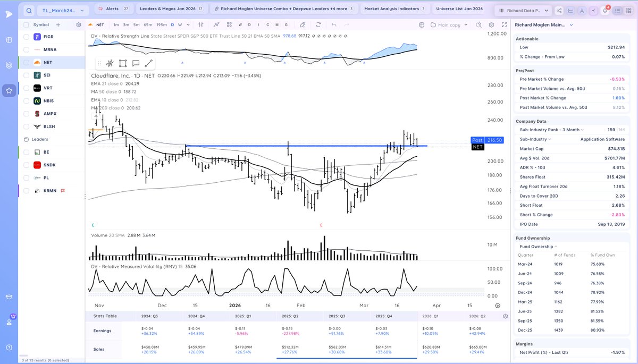638x364 pixels.
Task: Click the chart style candles icon
Action: (200, 24)
